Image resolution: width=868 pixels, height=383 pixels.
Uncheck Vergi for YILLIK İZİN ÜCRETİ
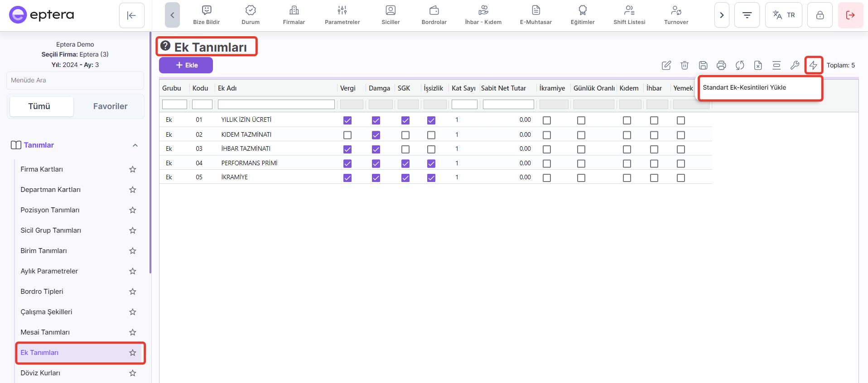tap(347, 120)
